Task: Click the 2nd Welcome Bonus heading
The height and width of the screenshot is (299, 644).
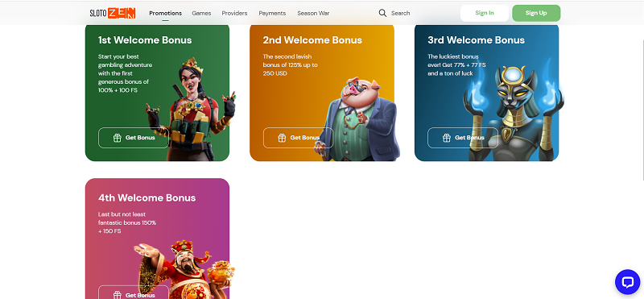Action: click(x=312, y=40)
